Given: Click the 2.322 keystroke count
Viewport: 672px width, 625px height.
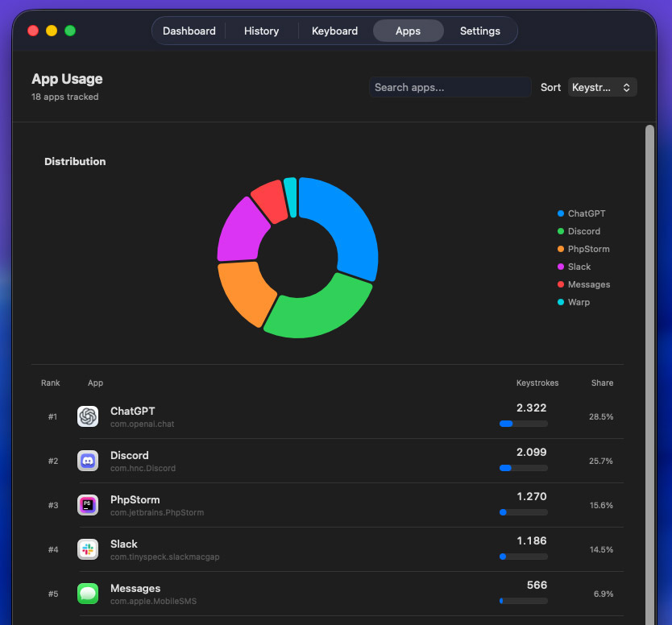Looking at the screenshot, I should pyautogui.click(x=532, y=408).
